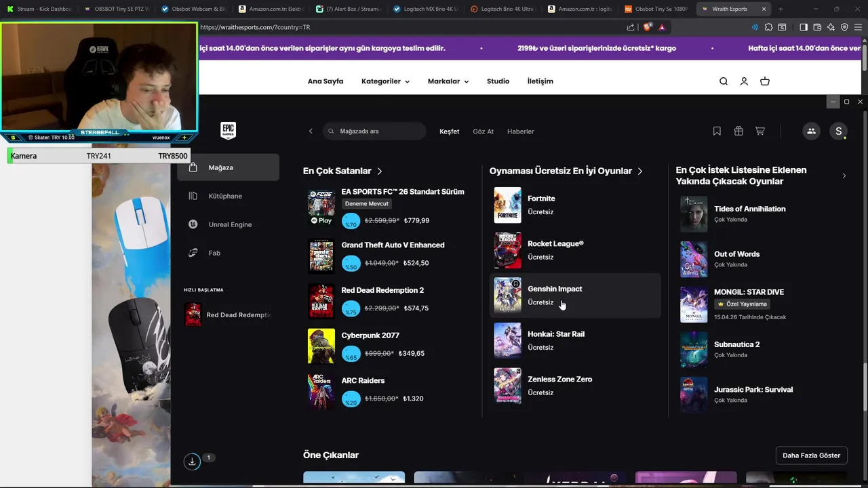Open Zenless Zone Zero entry

coord(575,386)
